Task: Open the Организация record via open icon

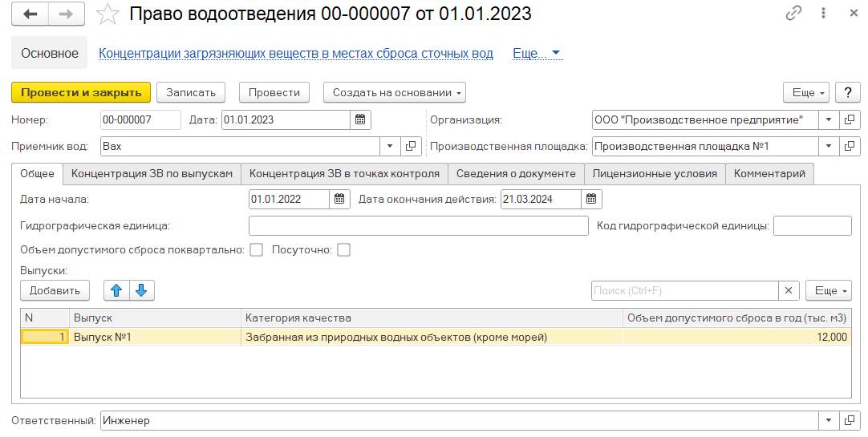Action: (x=850, y=120)
